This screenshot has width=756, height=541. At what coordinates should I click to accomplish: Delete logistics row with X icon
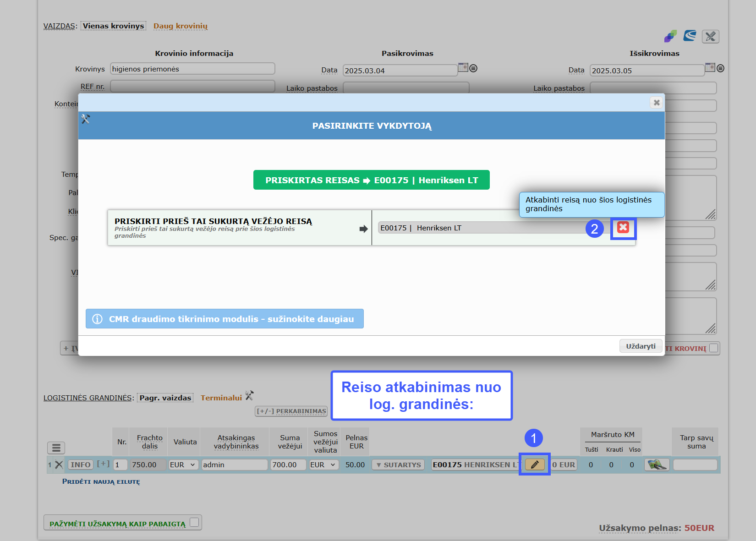coord(59,464)
